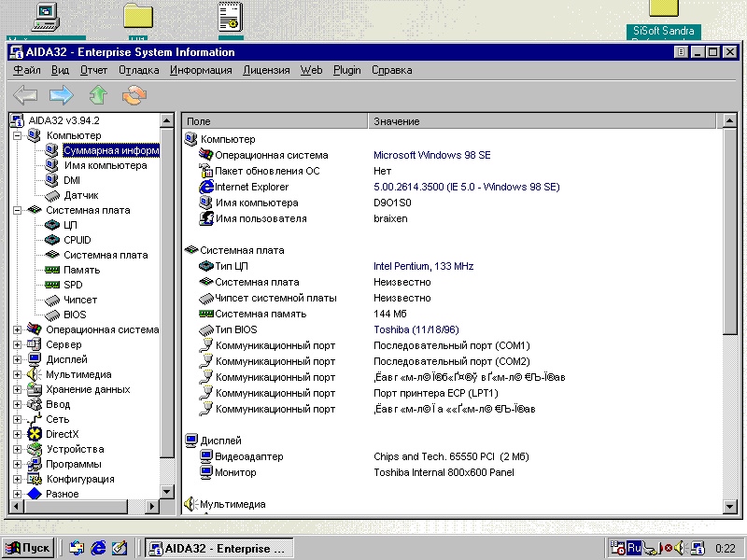Click the Память memory module icon

[52, 270]
